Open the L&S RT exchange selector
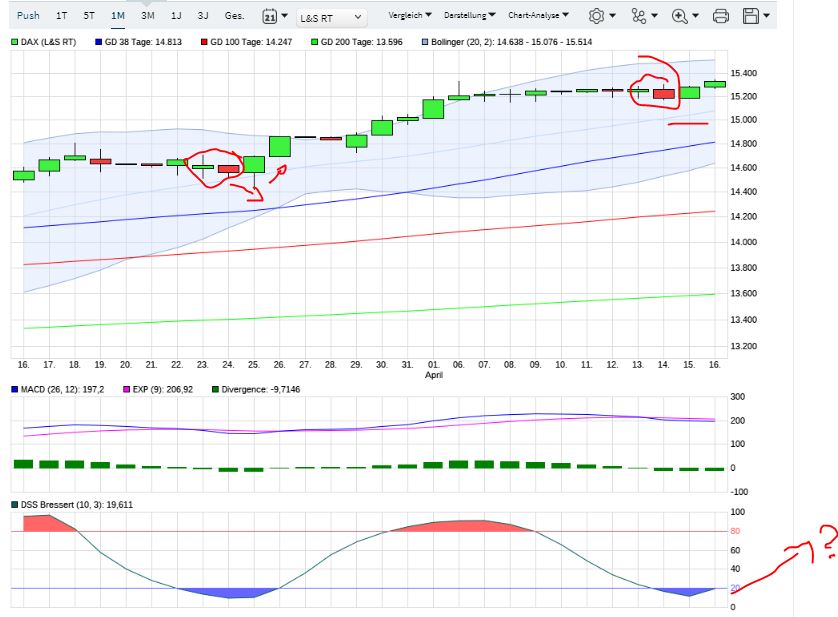Screen dimensions: 838x617 coord(330,16)
